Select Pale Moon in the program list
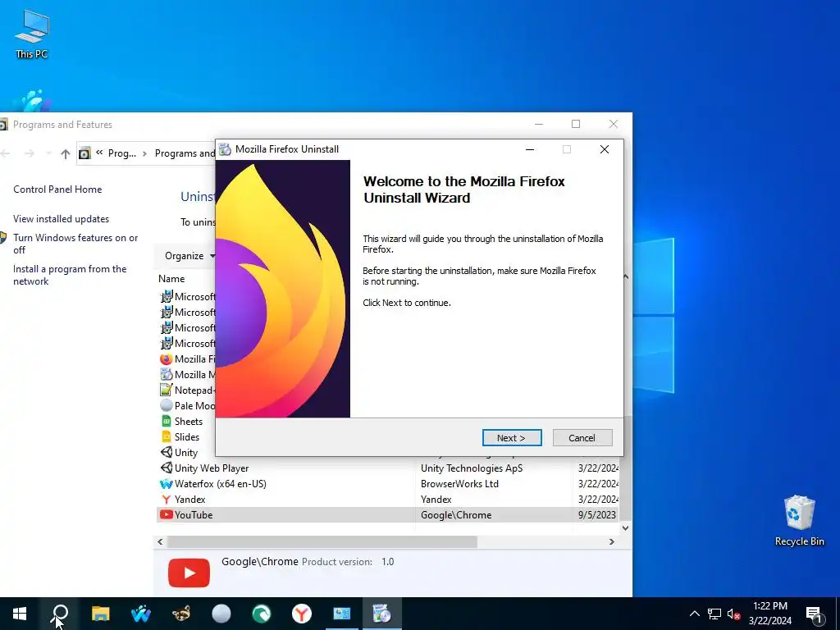The image size is (840, 630). 188,405
